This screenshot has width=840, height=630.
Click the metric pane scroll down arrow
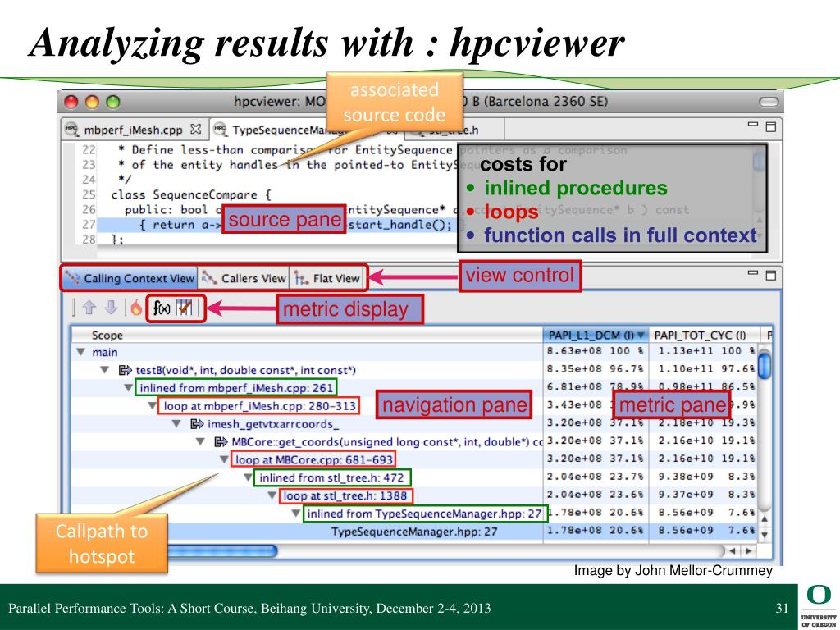(765, 535)
